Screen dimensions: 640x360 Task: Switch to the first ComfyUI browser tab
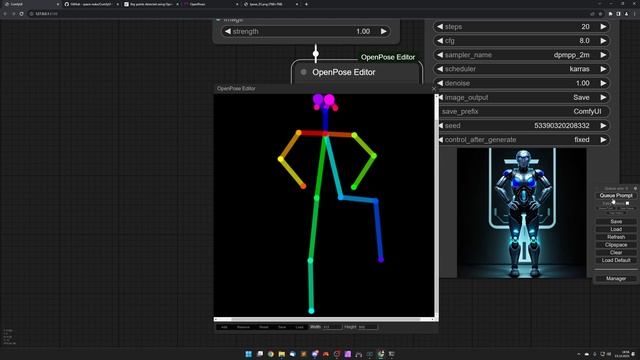coord(31,4)
